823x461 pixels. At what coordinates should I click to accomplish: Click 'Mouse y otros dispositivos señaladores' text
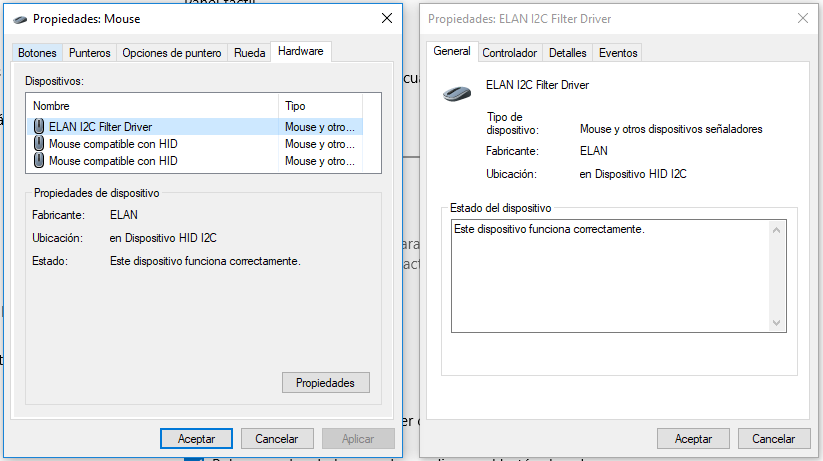pos(671,129)
